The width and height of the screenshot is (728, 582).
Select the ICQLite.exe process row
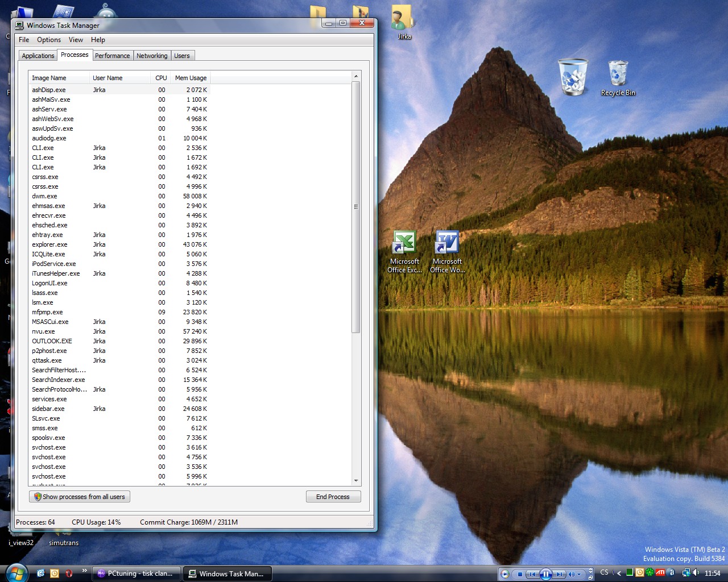(119, 254)
